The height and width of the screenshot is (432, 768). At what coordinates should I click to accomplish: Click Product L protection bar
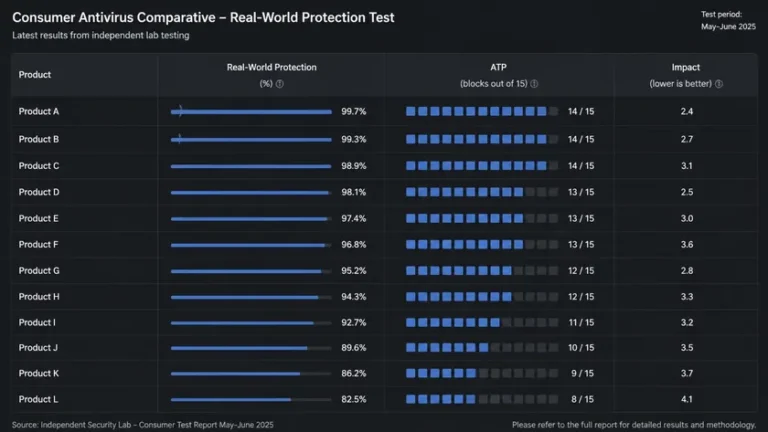(251, 400)
